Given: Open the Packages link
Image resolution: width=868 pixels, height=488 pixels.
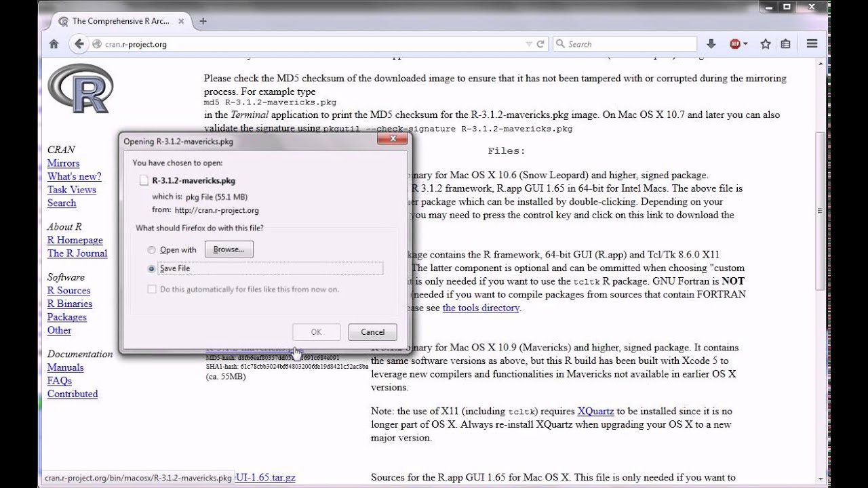Looking at the screenshot, I should tap(67, 317).
